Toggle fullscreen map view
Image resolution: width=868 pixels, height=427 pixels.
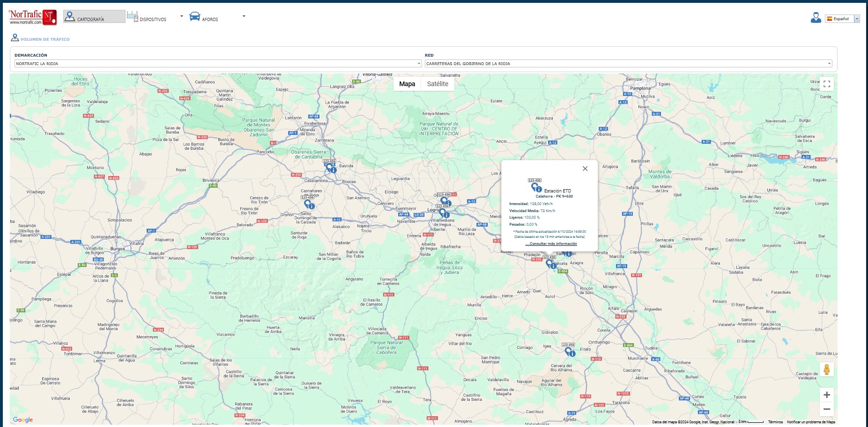pos(827,84)
